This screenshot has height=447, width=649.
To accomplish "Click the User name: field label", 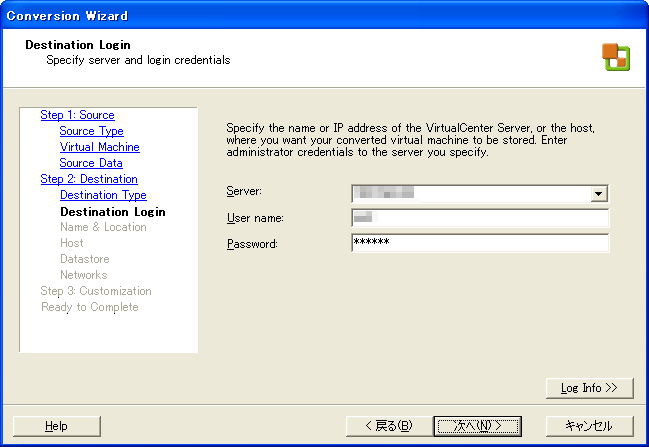I will [x=255, y=218].
